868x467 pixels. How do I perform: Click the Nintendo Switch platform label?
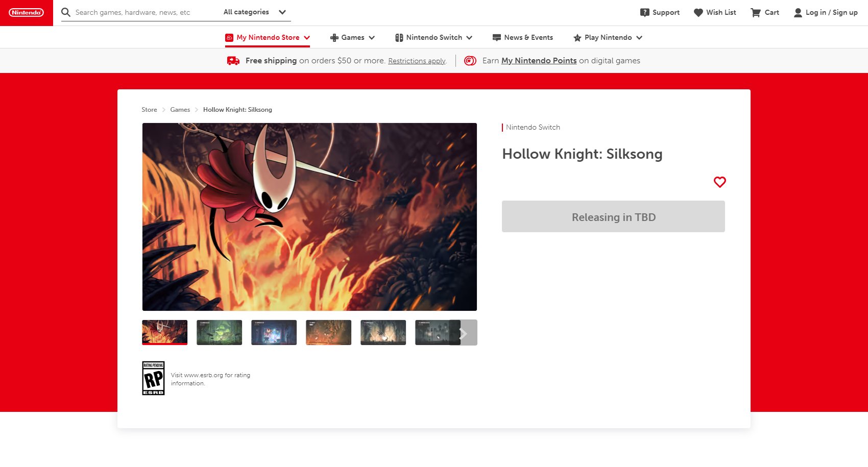click(533, 127)
